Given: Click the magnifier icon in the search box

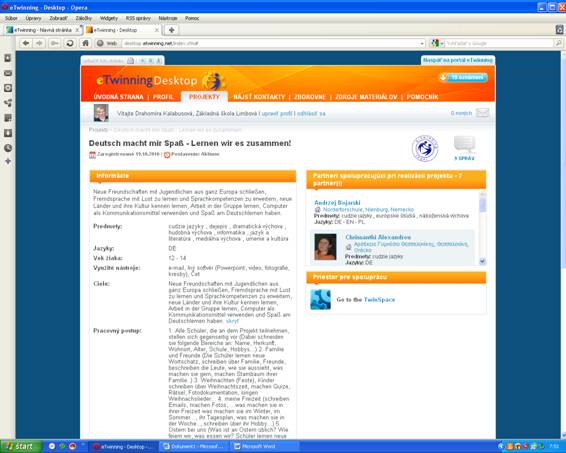Looking at the screenshot, I should 558,43.
